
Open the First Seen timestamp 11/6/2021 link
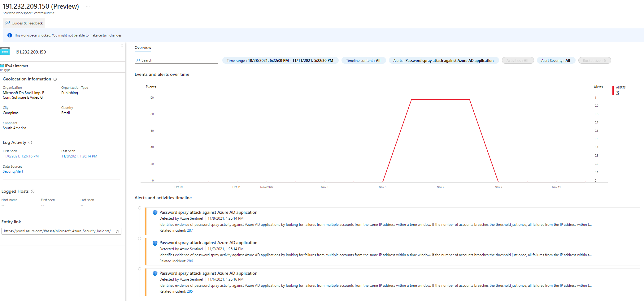pyautogui.click(x=21, y=156)
